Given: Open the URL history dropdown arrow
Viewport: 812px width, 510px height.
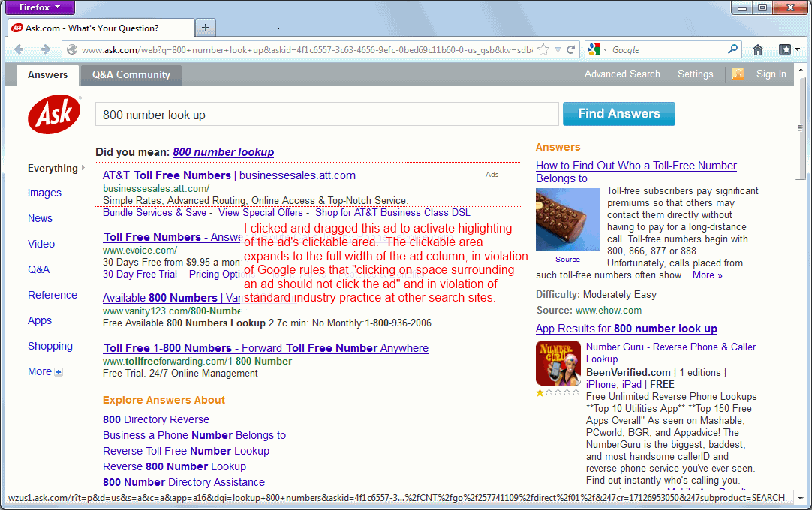Looking at the screenshot, I should pyautogui.click(x=558, y=49).
